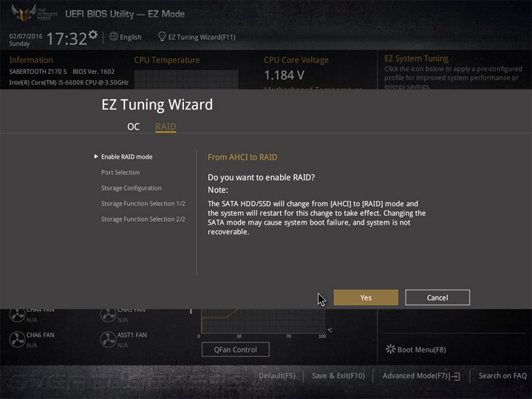Viewport: 532px width, 399px height.
Task: Select the Enable RAID mode step
Action: tap(126, 157)
